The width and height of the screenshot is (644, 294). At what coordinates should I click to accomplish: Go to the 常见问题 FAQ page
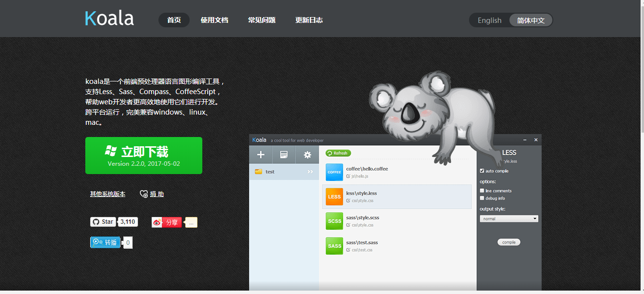click(x=262, y=20)
